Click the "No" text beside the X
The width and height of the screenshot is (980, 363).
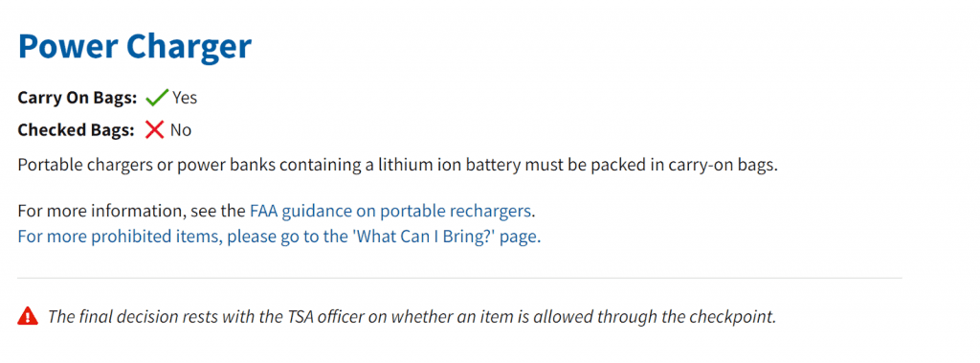click(181, 130)
